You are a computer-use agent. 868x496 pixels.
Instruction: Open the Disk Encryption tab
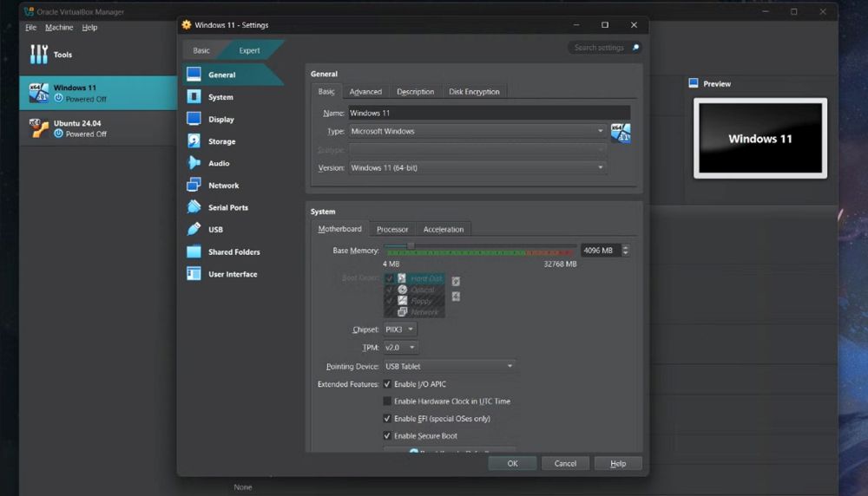[474, 92]
